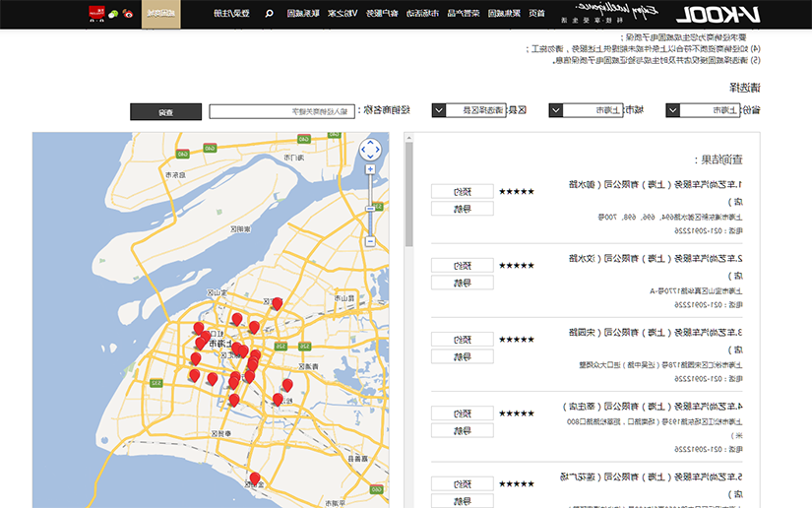The width and height of the screenshot is (812, 508).
Task: Click 导航 for the 莘庄店 result
Action: pyautogui.click(x=463, y=431)
